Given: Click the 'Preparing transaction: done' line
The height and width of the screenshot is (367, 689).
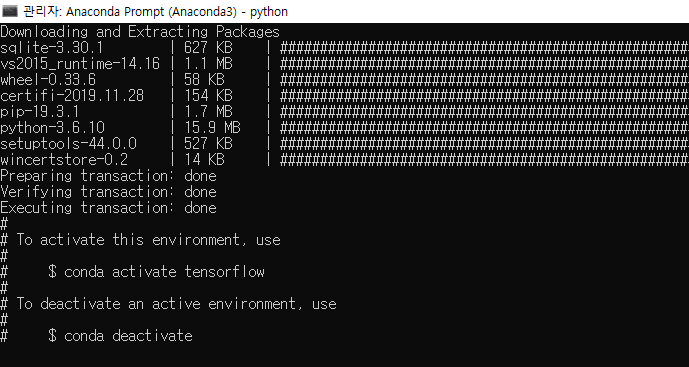Looking at the screenshot, I should [x=108, y=176].
